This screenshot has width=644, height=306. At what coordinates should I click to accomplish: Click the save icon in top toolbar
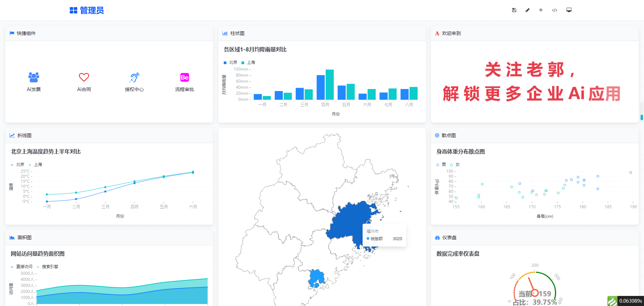tap(514, 10)
